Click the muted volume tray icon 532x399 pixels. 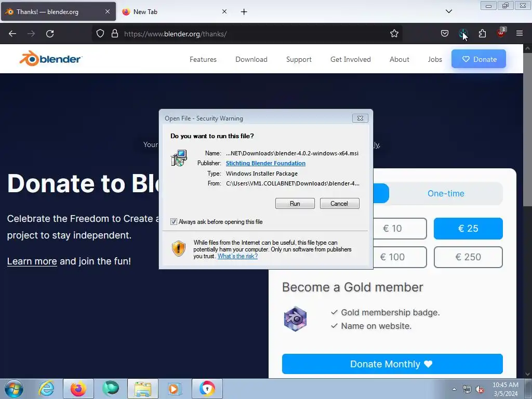(480, 389)
